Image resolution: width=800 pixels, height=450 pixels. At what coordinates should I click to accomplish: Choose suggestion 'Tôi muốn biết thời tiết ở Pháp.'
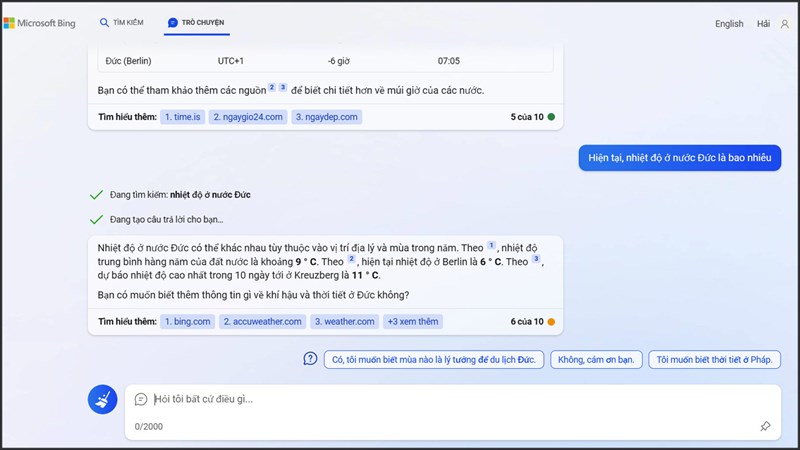click(x=714, y=360)
